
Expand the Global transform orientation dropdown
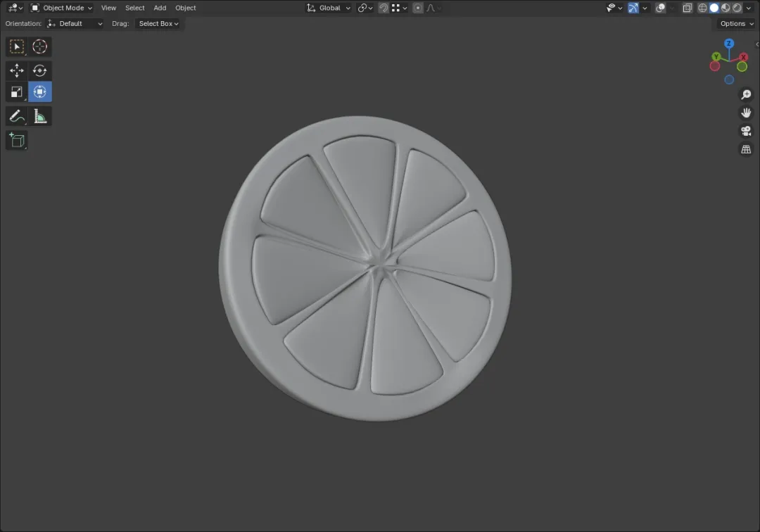(329, 8)
